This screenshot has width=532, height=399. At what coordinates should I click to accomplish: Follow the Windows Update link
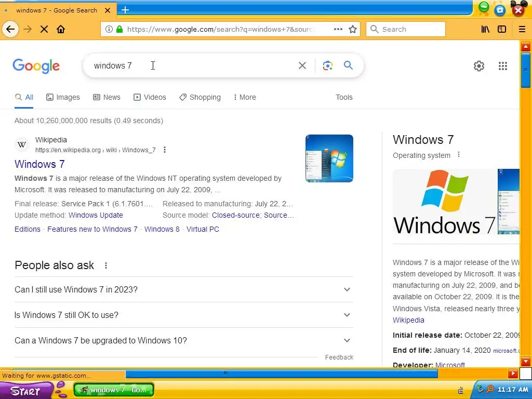click(96, 215)
